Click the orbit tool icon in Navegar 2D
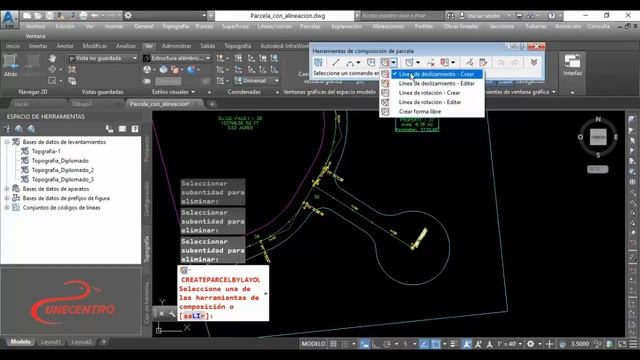Image resolution: width=640 pixels, height=360 pixels. pyautogui.click(x=52, y=69)
